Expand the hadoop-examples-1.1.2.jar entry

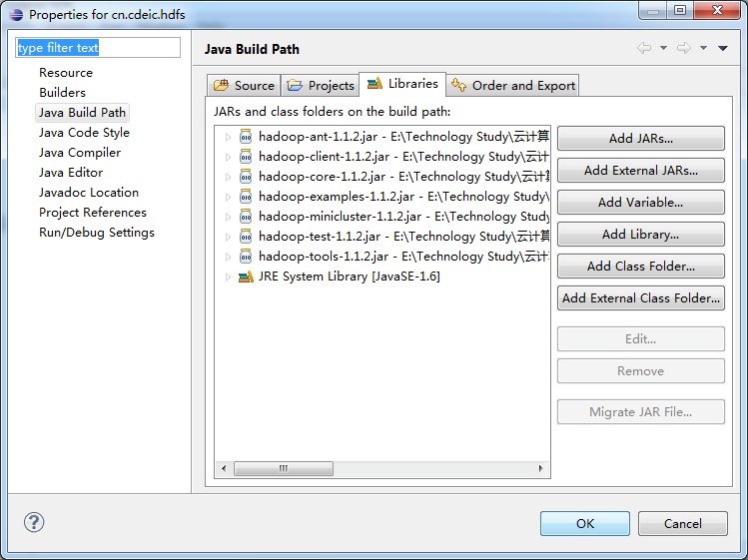pyautogui.click(x=228, y=197)
